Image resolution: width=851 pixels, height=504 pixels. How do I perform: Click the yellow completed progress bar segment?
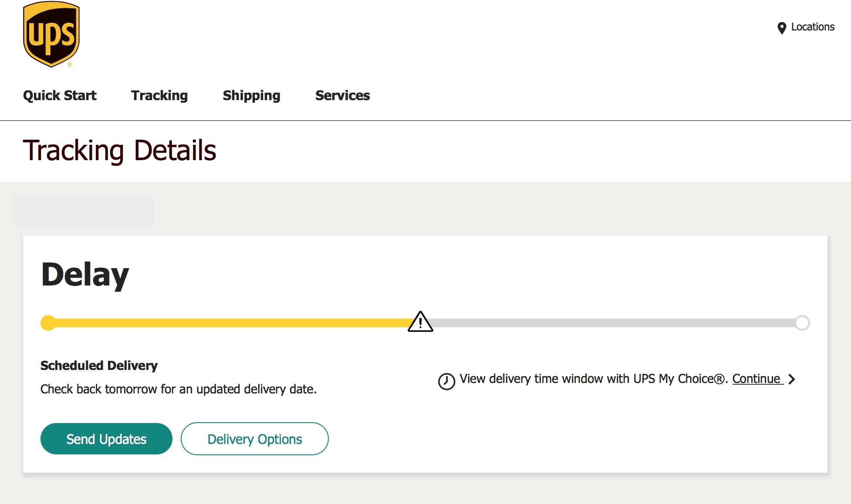(226, 323)
